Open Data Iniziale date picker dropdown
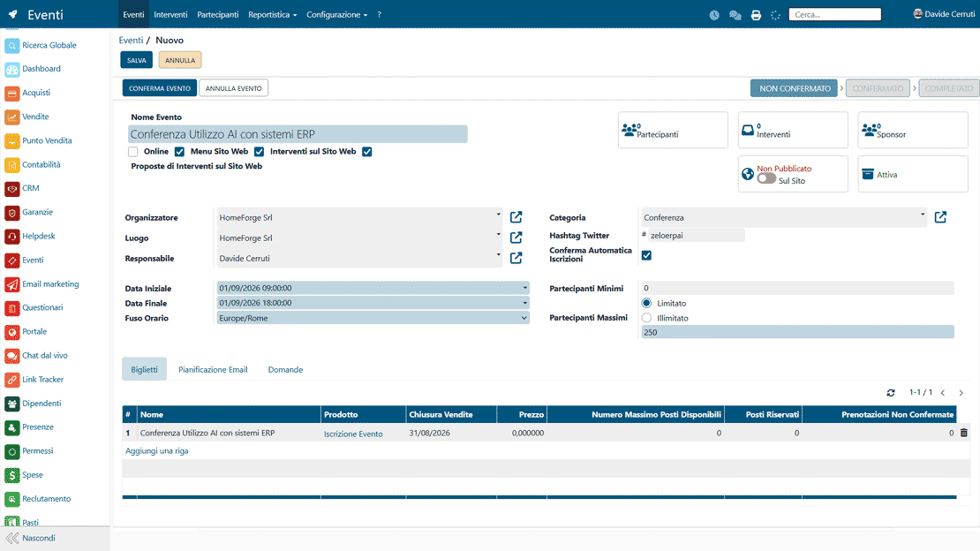Viewport: 980px width, 551px height. [525, 289]
